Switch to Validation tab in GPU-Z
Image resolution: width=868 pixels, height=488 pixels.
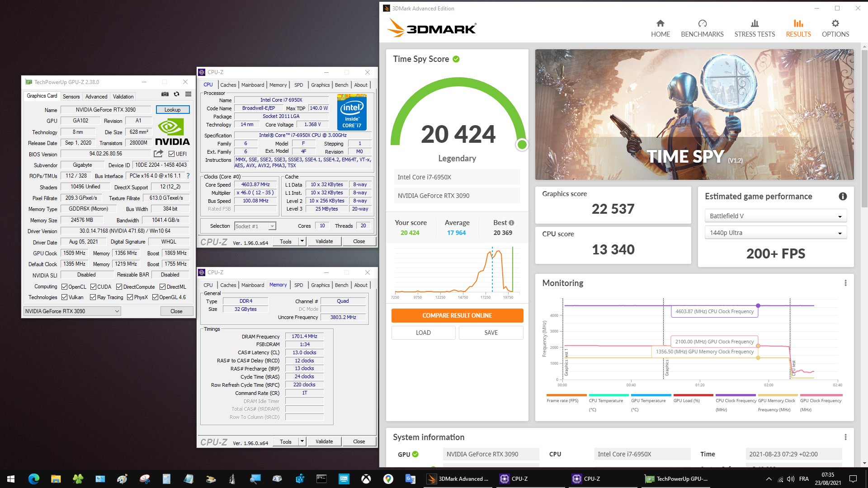[123, 96]
